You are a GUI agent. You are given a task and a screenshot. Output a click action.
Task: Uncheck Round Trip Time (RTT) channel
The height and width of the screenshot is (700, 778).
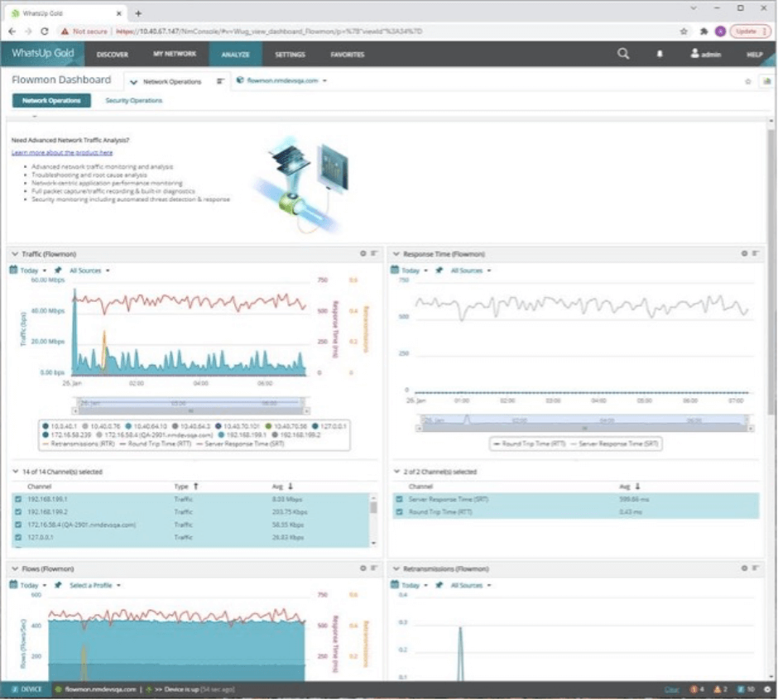[x=400, y=511]
